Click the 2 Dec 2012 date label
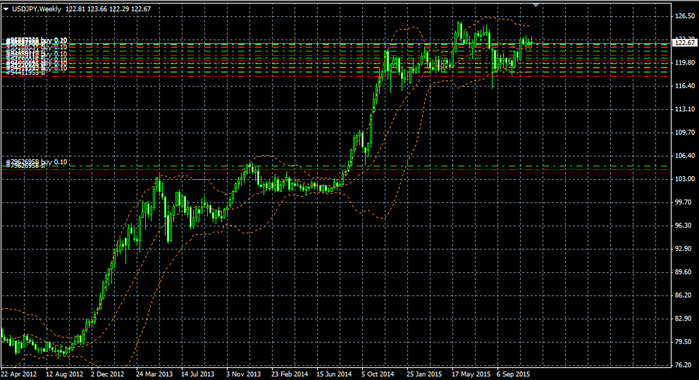 point(107,374)
